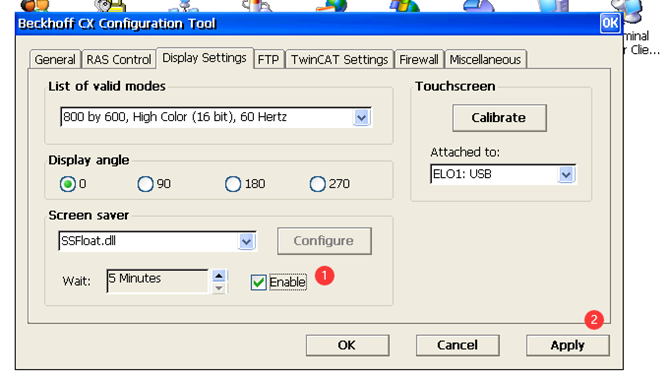Expand the SSFloat.dll screen saver dropdown arrow

pyautogui.click(x=247, y=242)
